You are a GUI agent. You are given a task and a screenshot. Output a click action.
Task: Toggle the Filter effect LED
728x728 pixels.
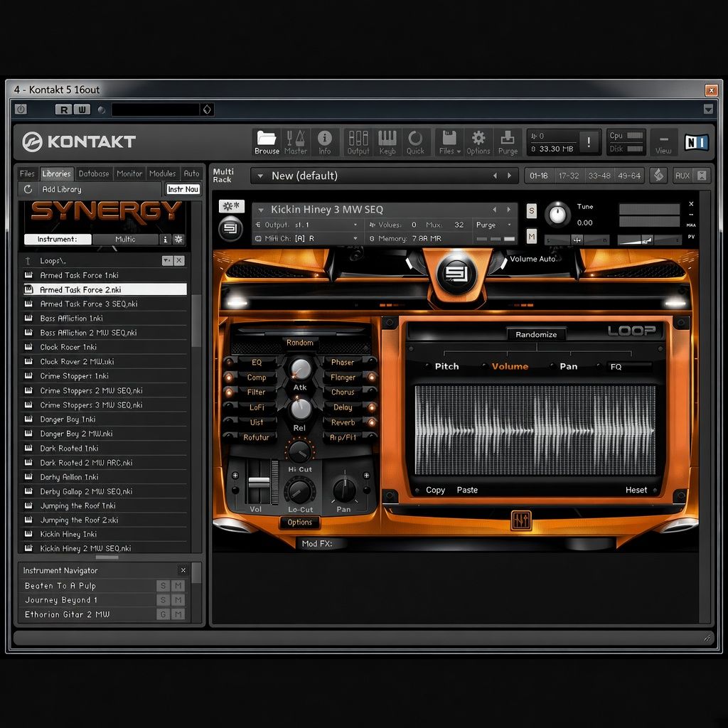(x=228, y=392)
